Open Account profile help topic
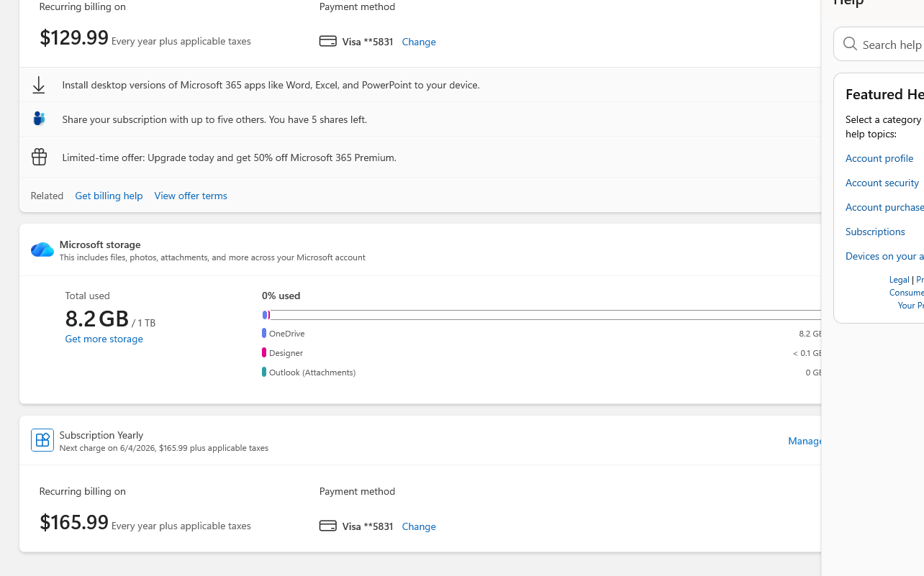The width and height of the screenshot is (924, 576). 879,158
